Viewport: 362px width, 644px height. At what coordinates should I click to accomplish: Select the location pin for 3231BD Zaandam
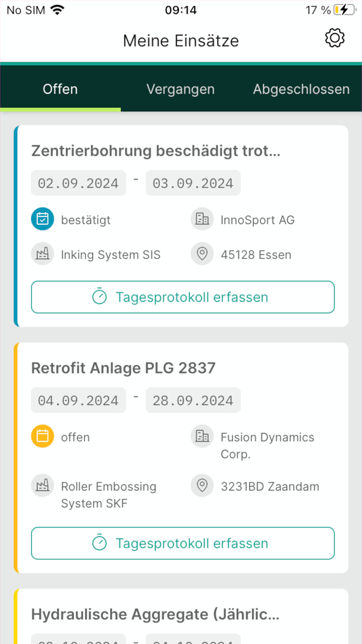coord(202,486)
